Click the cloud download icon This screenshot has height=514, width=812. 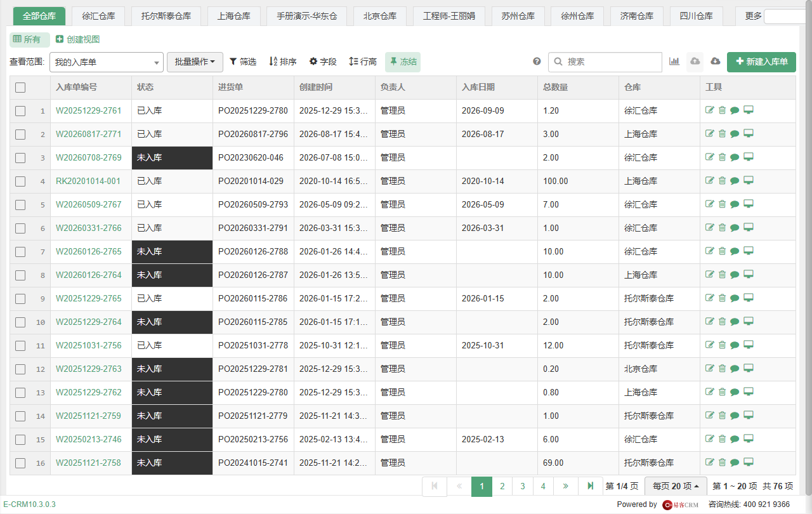coord(716,62)
